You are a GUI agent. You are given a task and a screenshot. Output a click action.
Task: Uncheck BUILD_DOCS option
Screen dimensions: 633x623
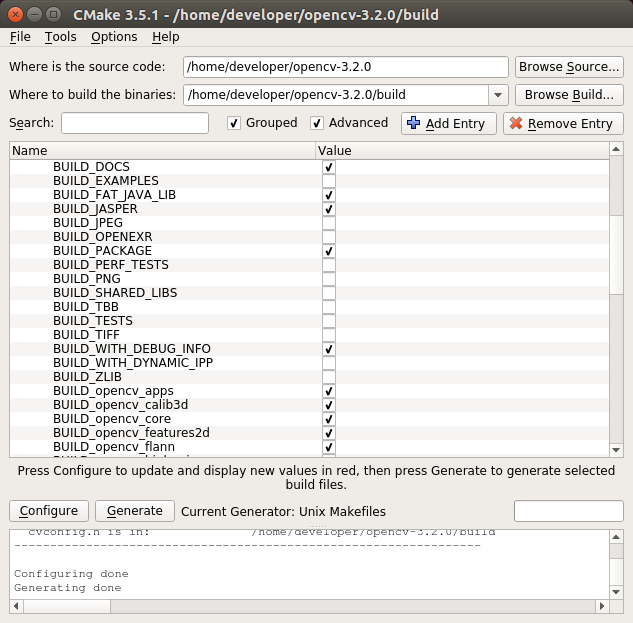(x=329, y=167)
